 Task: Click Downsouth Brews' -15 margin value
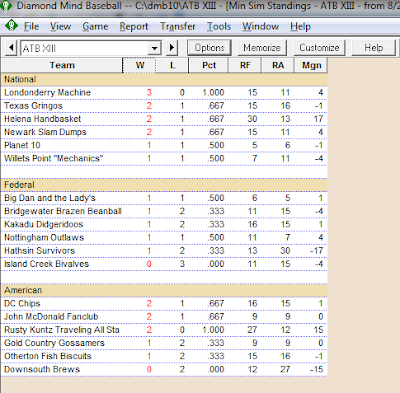pos(316,369)
